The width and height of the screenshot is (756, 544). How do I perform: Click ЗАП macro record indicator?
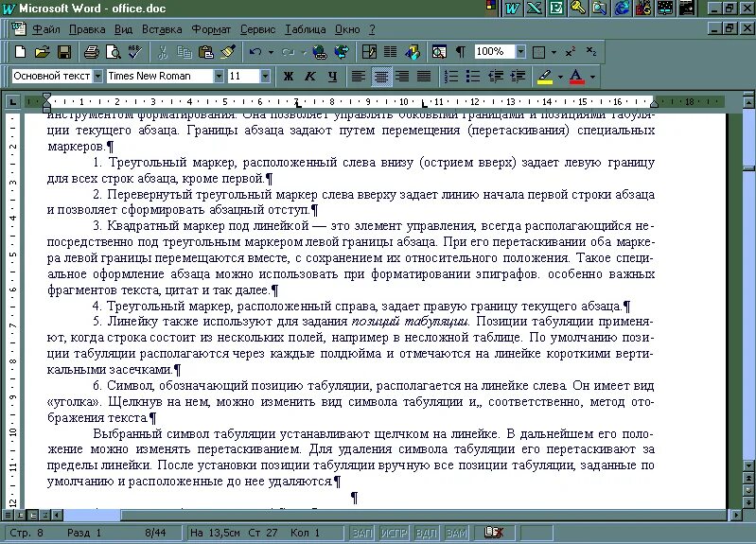pyautogui.click(x=362, y=533)
